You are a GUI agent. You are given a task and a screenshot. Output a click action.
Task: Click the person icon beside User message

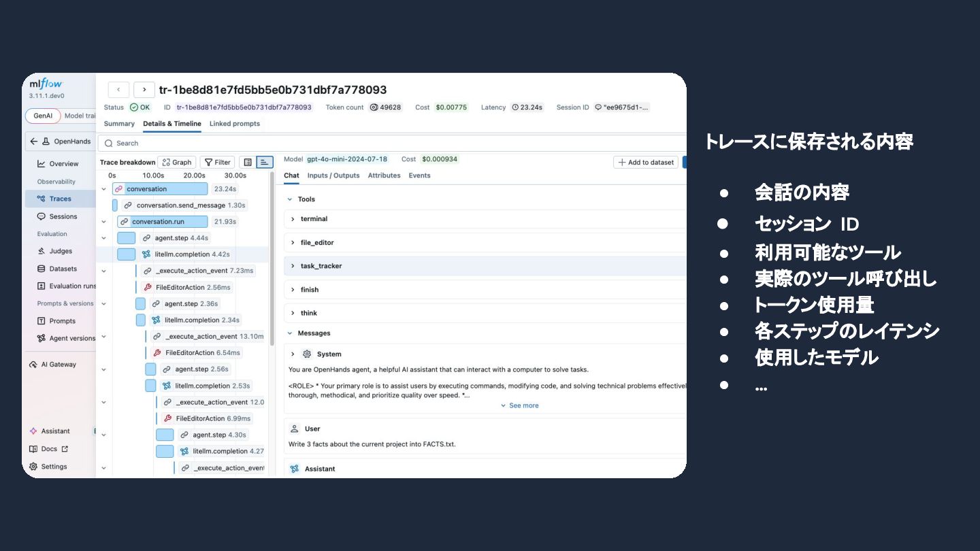tap(294, 429)
